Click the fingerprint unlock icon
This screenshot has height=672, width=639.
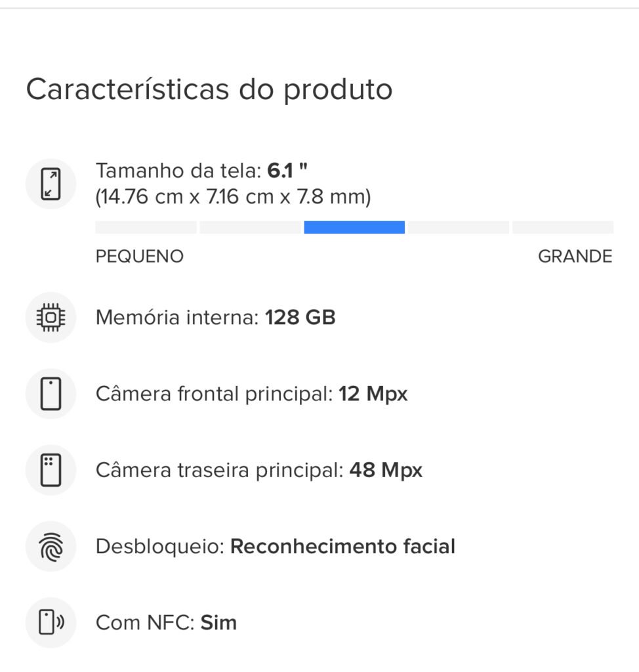point(51,547)
